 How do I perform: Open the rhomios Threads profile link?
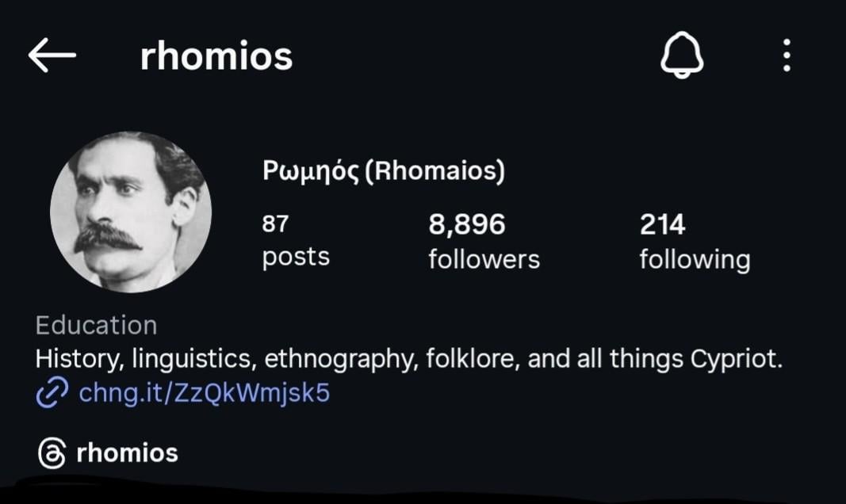128,453
